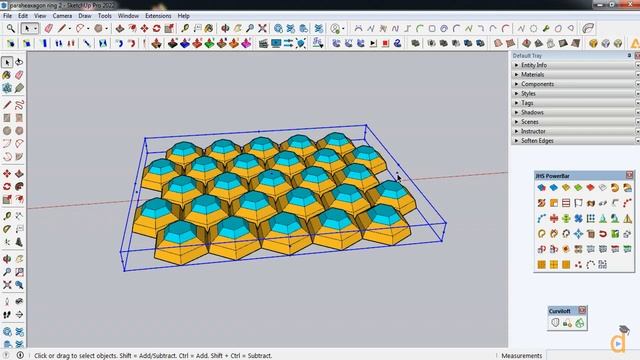Select the Protractor tool in left toolbar
This screenshot has width=640, height=360.
(7, 229)
